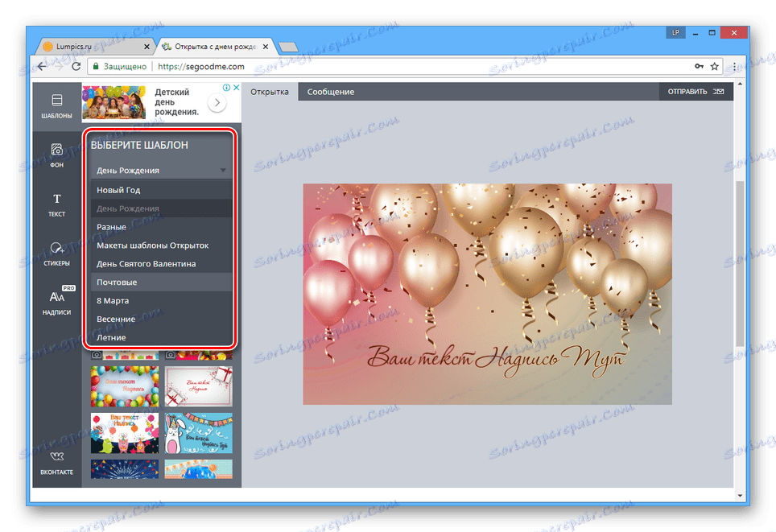Select the Текст tool
Viewport: 776px width, 532px height.
click(56, 204)
